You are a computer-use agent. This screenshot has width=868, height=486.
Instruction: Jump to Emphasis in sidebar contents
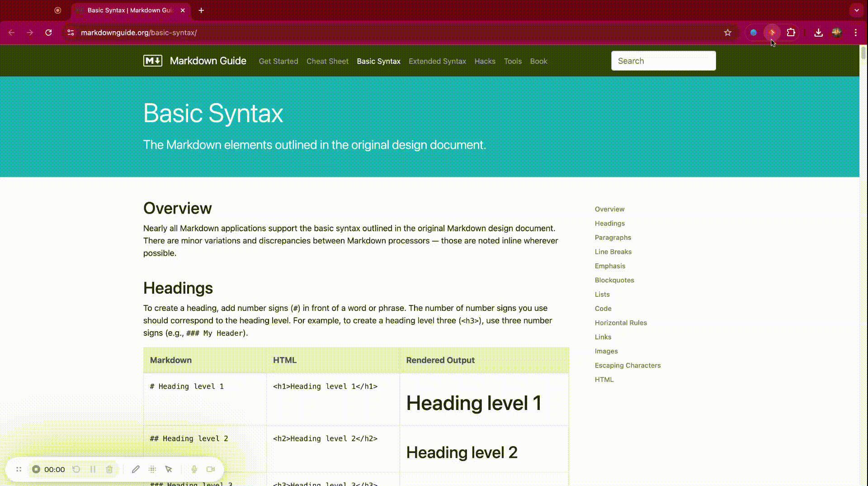click(x=610, y=266)
